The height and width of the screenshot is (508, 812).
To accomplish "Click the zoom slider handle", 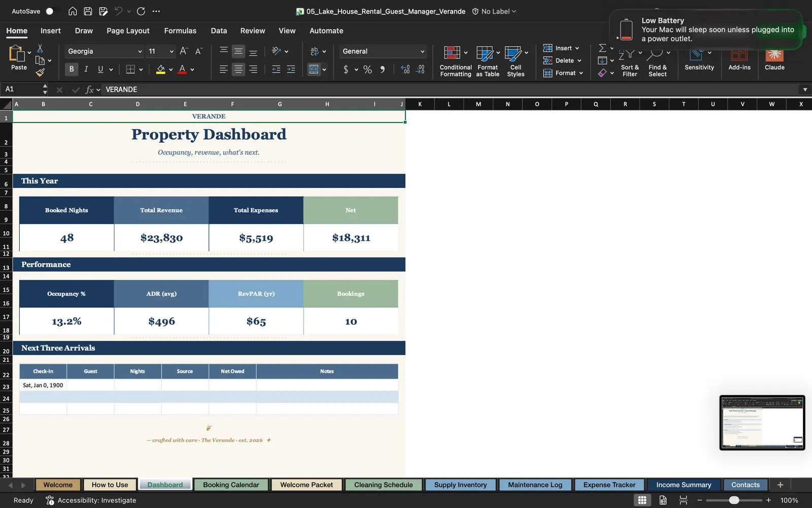I will pyautogui.click(x=734, y=500).
